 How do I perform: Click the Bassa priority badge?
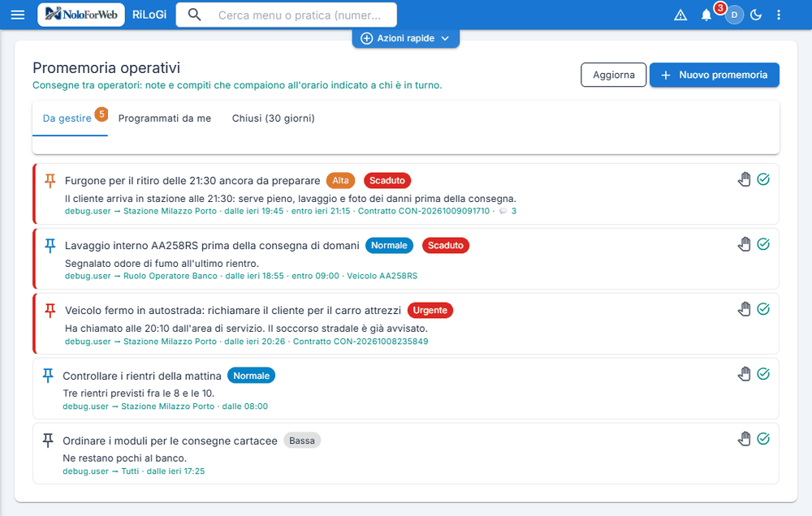pyautogui.click(x=302, y=441)
